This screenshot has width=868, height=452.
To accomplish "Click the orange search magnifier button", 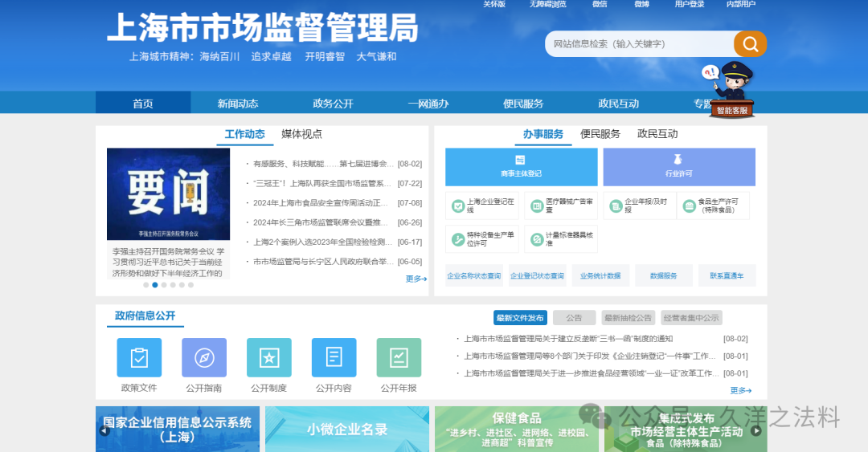I will [750, 44].
